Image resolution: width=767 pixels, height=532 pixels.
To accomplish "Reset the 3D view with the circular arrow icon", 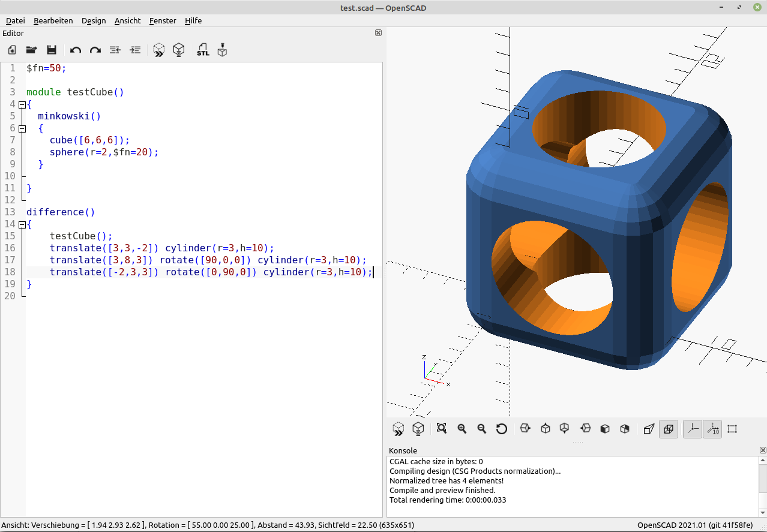I will click(502, 429).
